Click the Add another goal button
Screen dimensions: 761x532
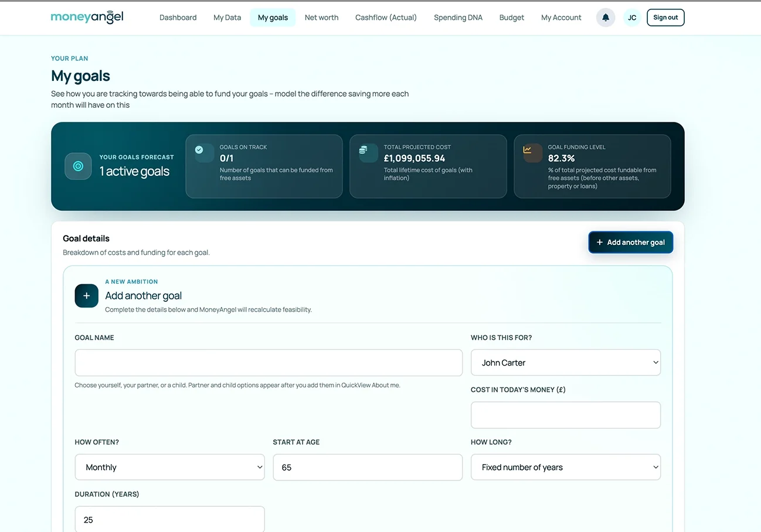pyautogui.click(x=631, y=242)
